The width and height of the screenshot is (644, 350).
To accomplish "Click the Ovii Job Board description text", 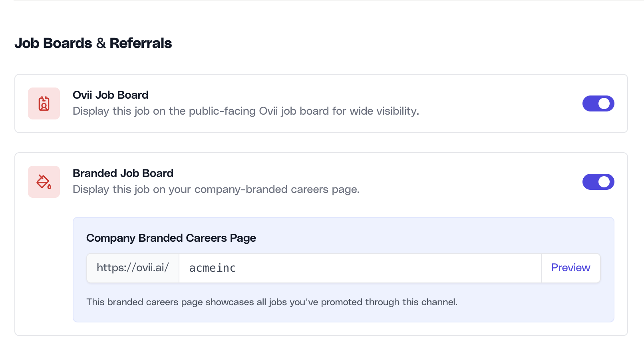I will pyautogui.click(x=246, y=111).
